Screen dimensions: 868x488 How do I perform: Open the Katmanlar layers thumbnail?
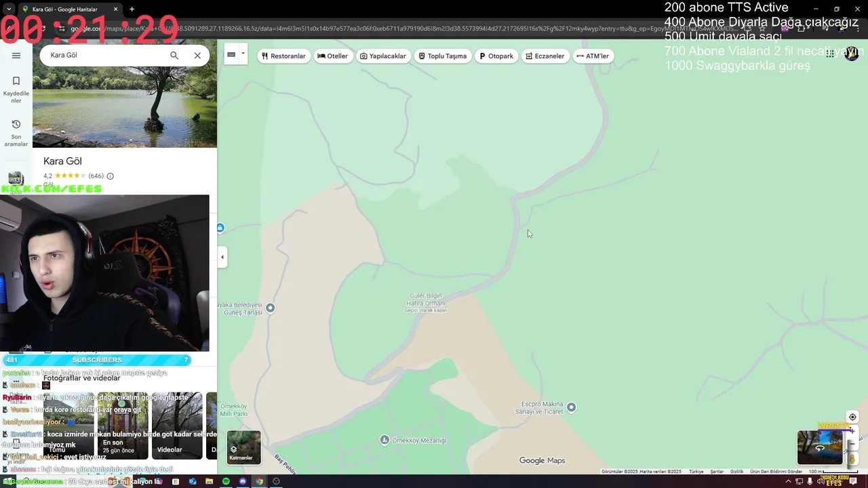[243, 447]
